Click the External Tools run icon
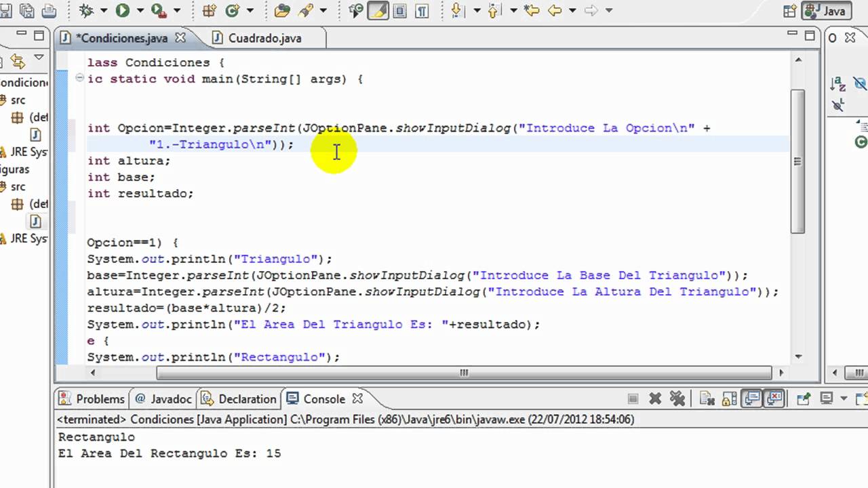Image resolution: width=868 pixels, height=488 pixels. (x=159, y=10)
